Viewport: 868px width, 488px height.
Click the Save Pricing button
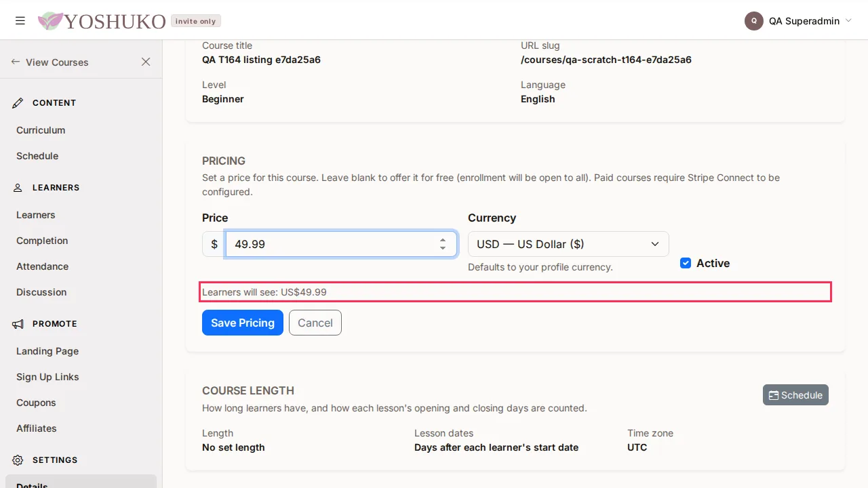coord(243,323)
